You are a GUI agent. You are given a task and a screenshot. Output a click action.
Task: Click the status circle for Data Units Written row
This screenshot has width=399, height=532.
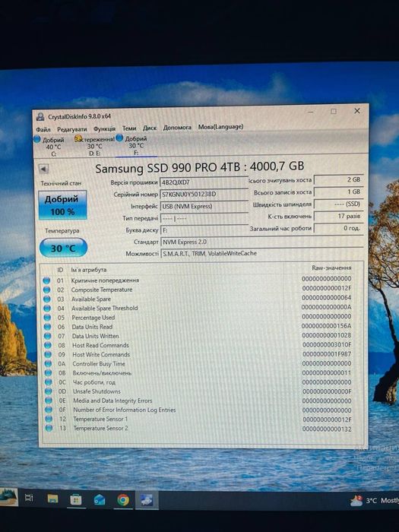[47, 336]
